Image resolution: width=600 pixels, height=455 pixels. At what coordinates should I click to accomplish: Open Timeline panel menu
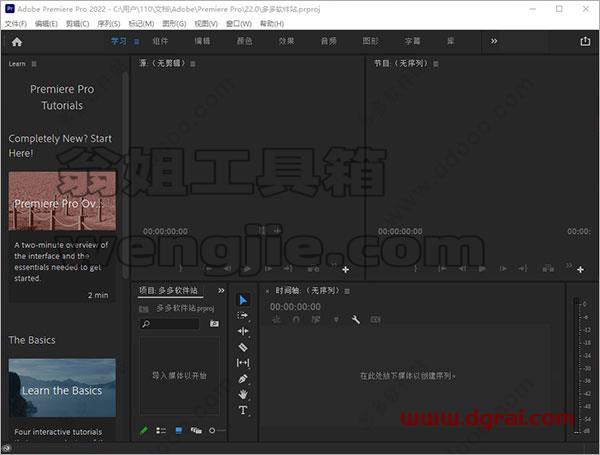[347, 291]
